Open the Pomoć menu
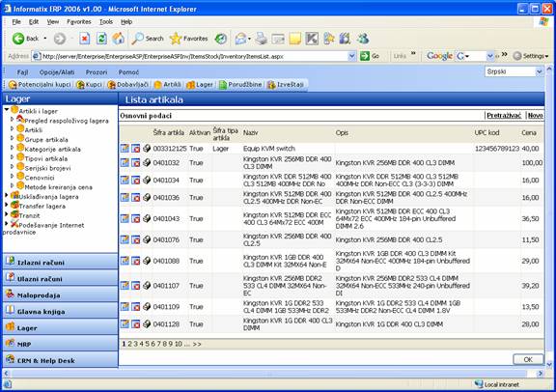 tap(128, 72)
